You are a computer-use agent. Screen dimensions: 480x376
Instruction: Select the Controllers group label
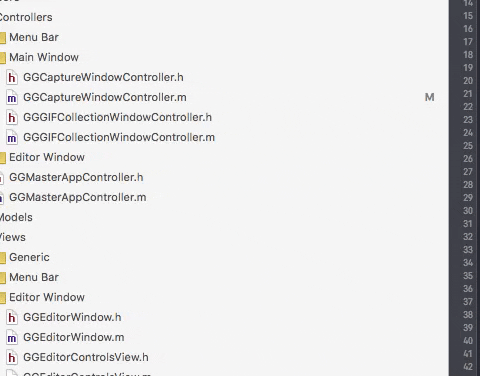[26, 17]
